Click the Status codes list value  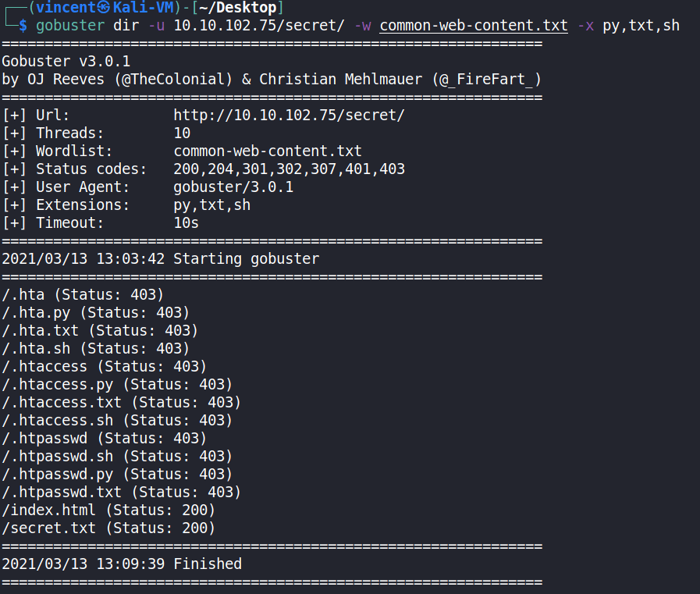(x=289, y=169)
